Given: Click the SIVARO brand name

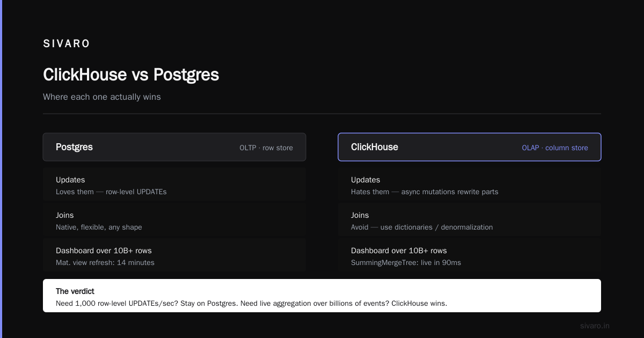Looking at the screenshot, I should coord(67,44).
